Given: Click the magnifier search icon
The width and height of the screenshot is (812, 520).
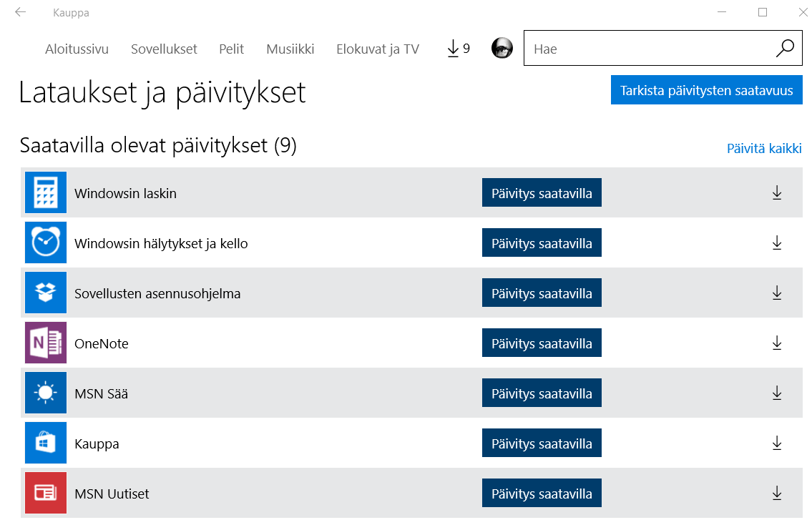Looking at the screenshot, I should click(x=785, y=48).
